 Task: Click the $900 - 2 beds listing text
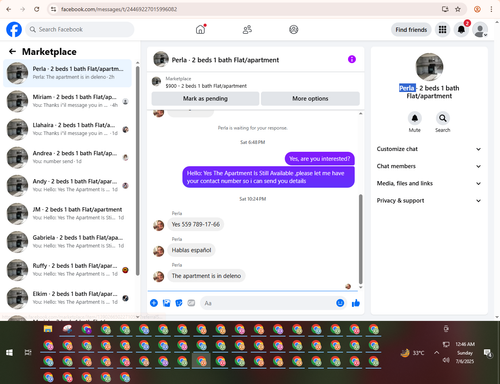tap(206, 86)
